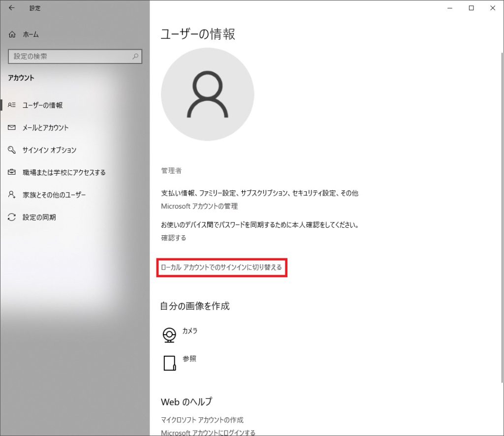Choose the 参照 browse option label
This screenshot has width=504, height=436.
[189, 359]
